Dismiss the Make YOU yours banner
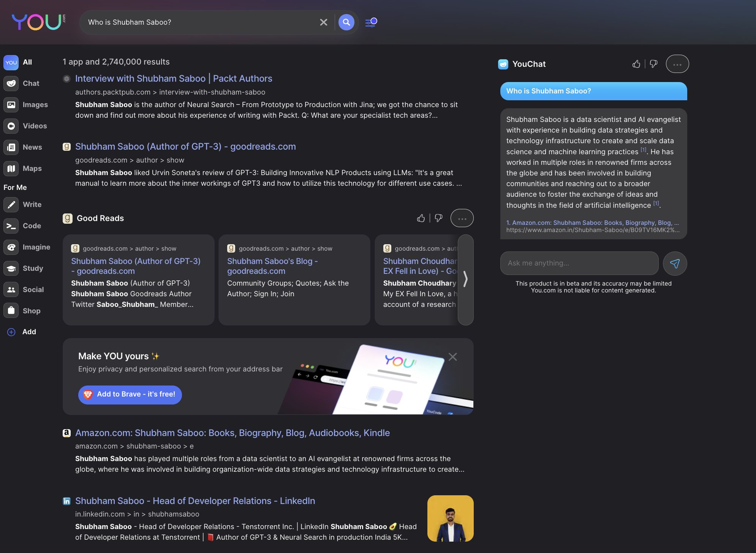 coord(453,357)
